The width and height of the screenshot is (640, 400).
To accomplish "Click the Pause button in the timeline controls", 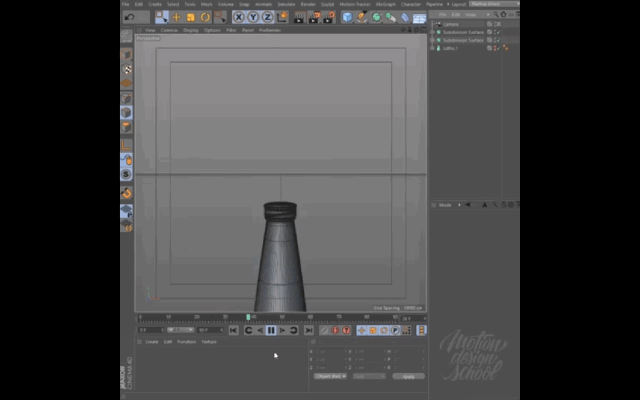I will [x=271, y=330].
